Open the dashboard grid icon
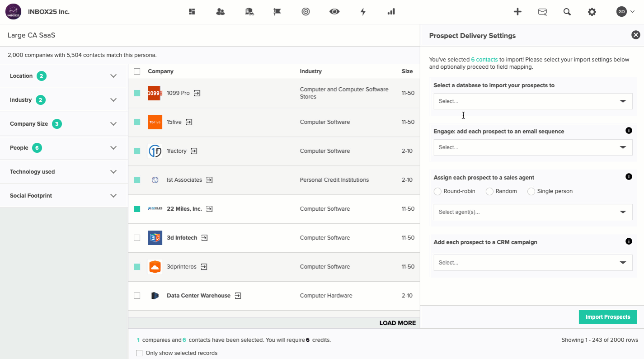The height and width of the screenshot is (359, 644). pyautogui.click(x=192, y=12)
